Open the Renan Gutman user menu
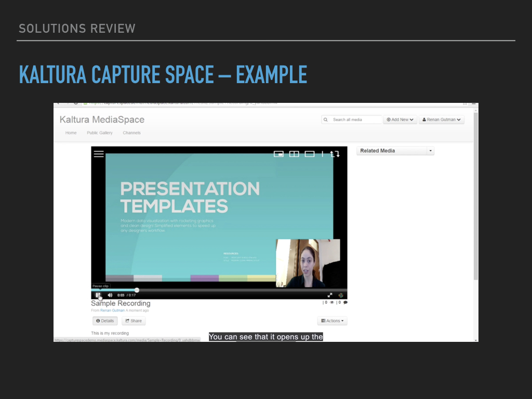This screenshot has height=399, width=532. point(442,120)
